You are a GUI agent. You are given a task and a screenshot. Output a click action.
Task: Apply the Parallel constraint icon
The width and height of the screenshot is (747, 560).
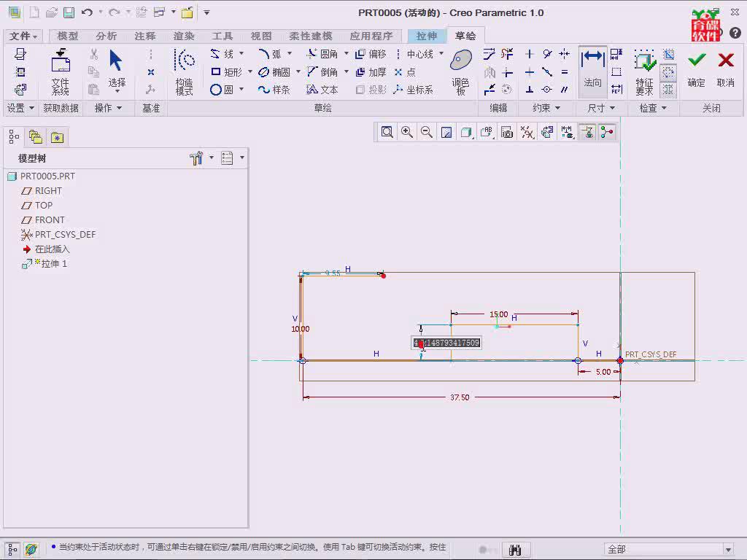pyautogui.click(x=565, y=90)
